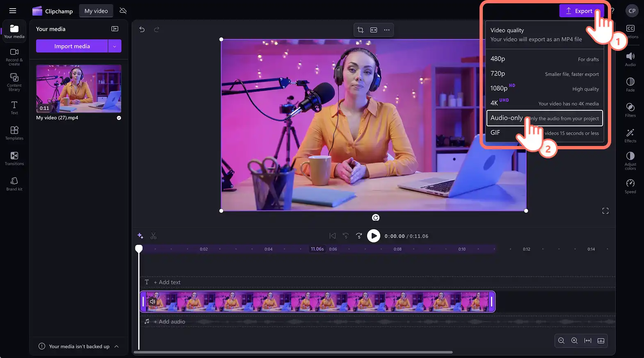The width and height of the screenshot is (644, 358).
Task: Open the Content library tab
Action: [14, 82]
